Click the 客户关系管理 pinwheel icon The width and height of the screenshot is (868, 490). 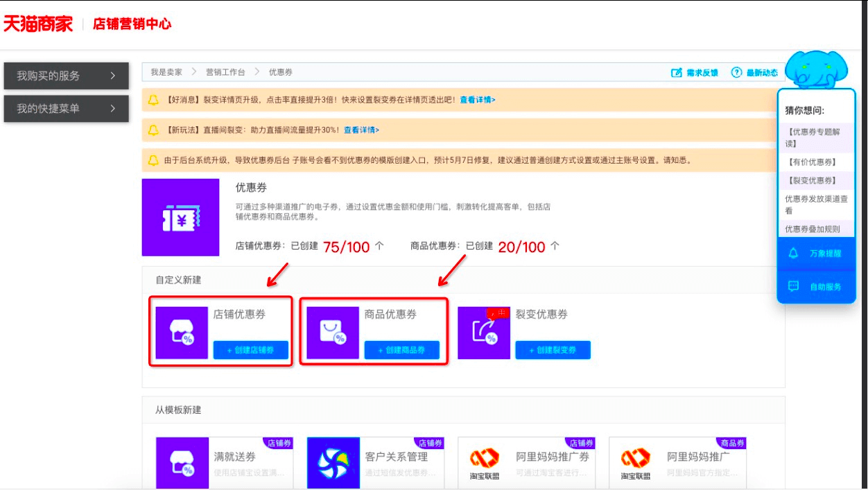coord(333,463)
